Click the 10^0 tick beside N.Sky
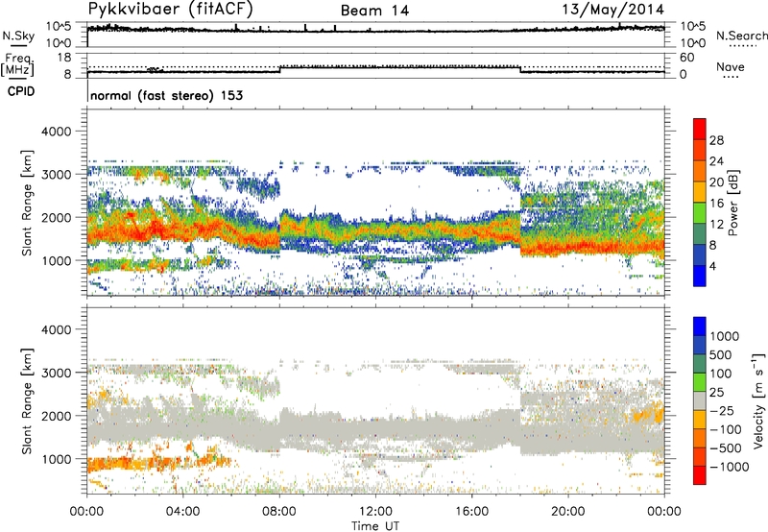Viewport: 768px width, 532px height. pyautogui.click(x=59, y=43)
